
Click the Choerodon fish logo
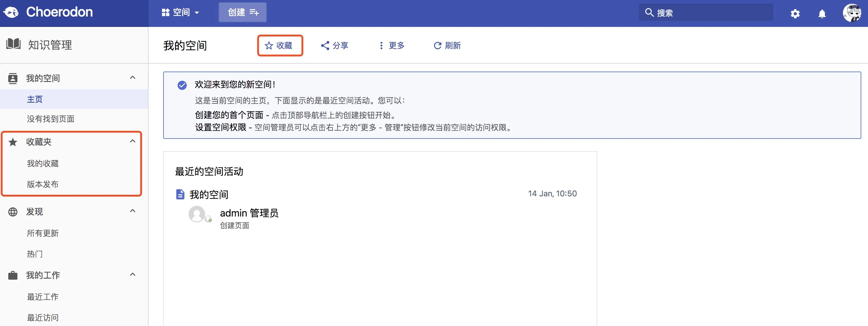(11, 13)
